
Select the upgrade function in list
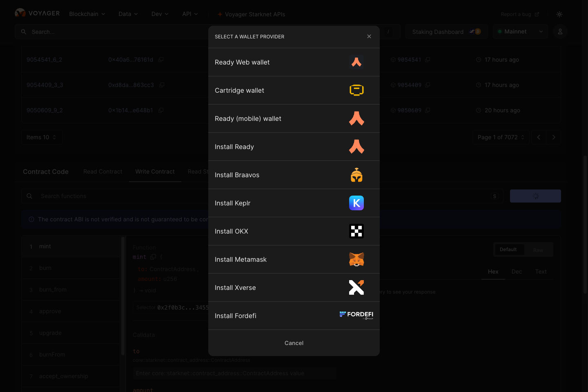(x=71, y=333)
